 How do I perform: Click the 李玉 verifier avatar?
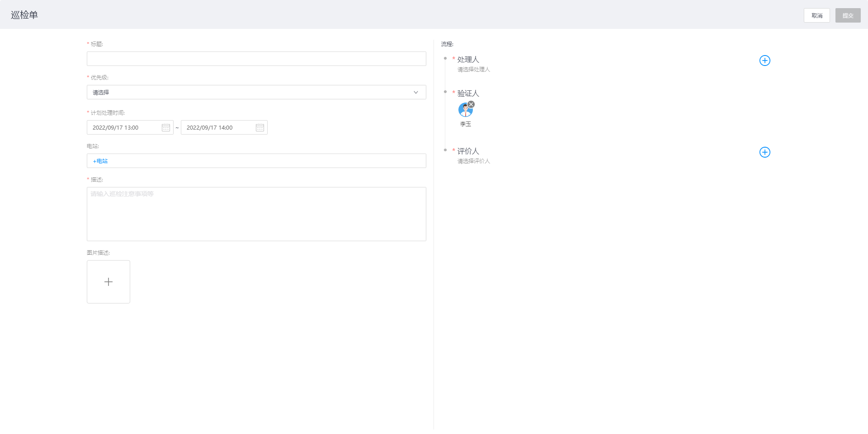pyautogui.click(x=465, y=110)
